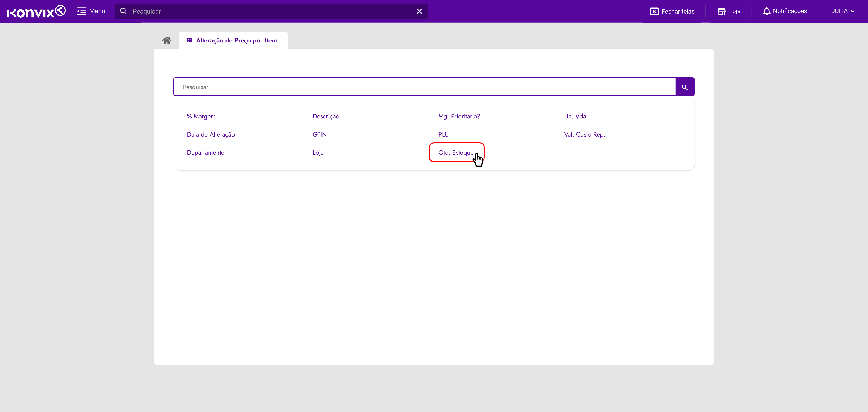
Task: Choose Val. Custo Rep. option
Action: point(584,135)
